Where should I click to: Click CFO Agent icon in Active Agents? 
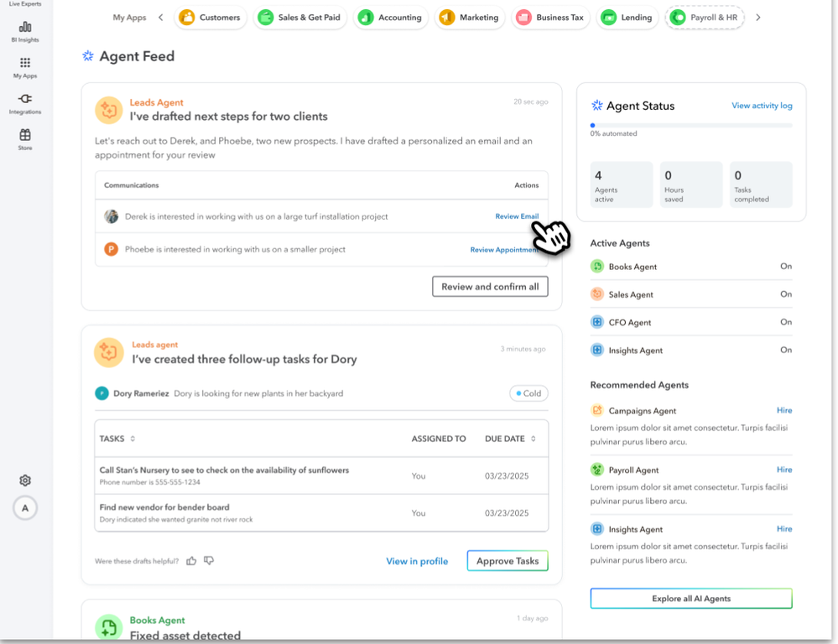(597, 322)
